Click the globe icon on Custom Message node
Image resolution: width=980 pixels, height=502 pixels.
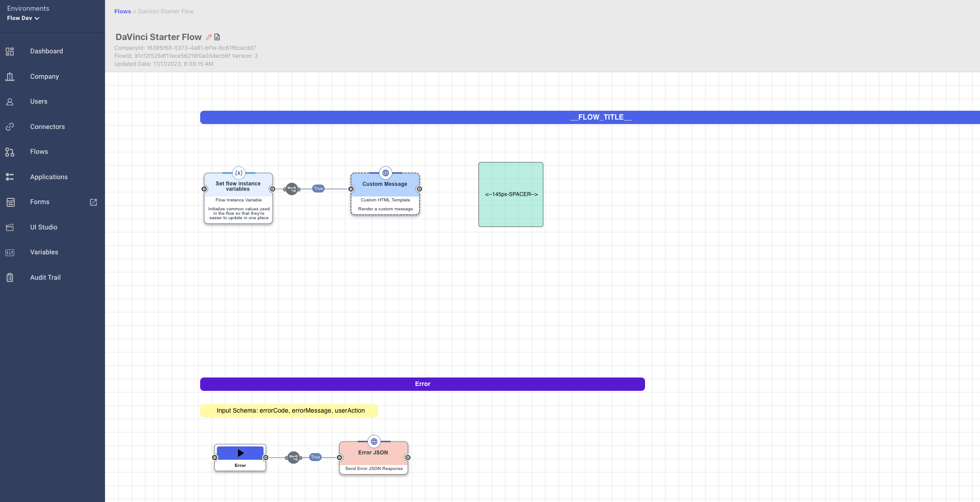[386, 173]
